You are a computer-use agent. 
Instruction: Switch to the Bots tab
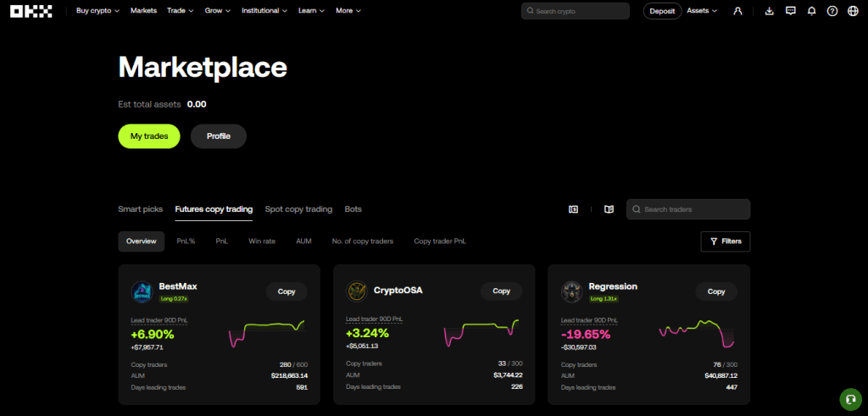(353, 209)
